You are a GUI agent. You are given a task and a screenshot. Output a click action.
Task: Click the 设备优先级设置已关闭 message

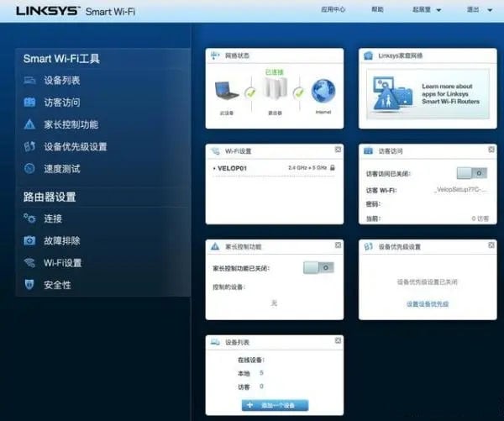(x=428, y=282)
